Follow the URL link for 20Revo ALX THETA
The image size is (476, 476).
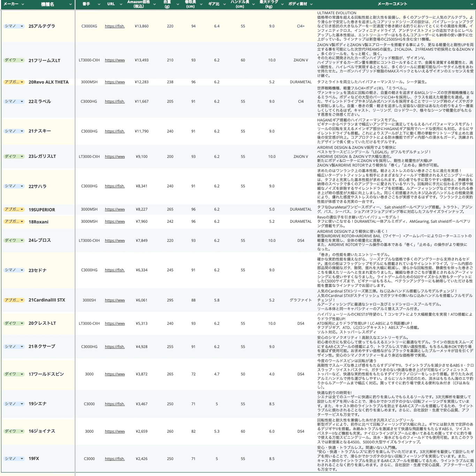115,82
